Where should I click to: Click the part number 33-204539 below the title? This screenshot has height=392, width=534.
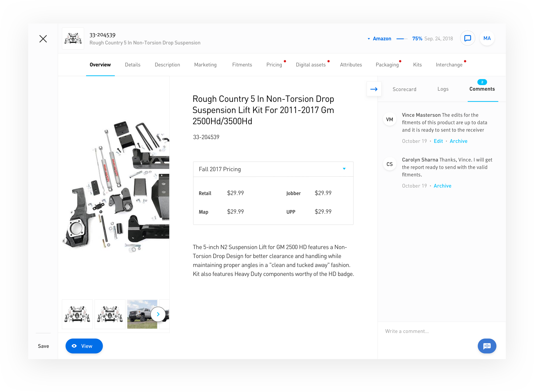click(x=206, y=137)
